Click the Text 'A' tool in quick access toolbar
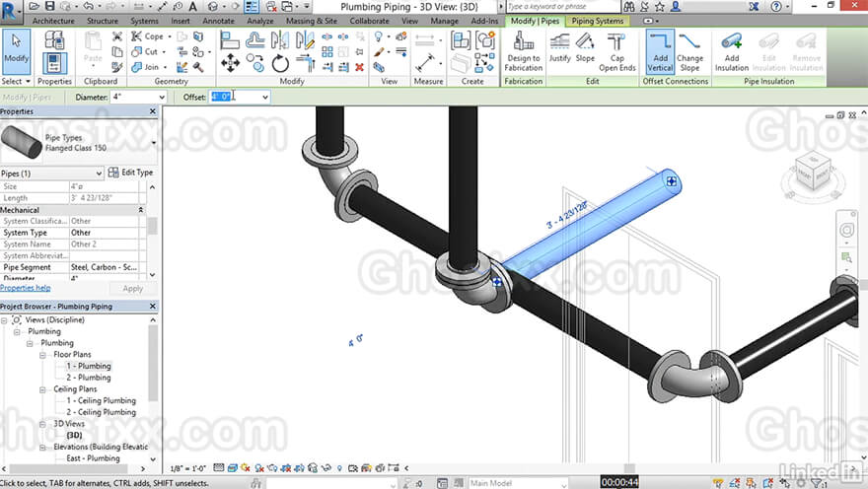The image size is (868, 489). [192, 6]
